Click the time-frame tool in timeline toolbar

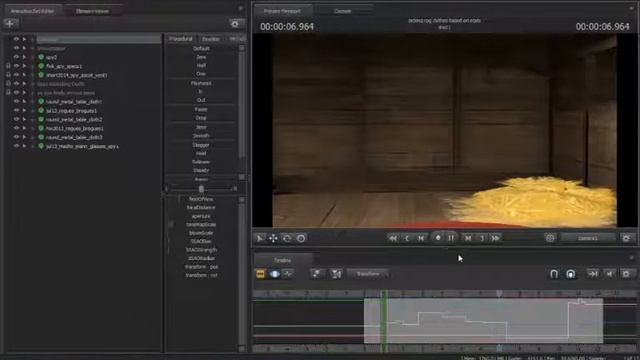pyautogui.click(x=336, y=274)
